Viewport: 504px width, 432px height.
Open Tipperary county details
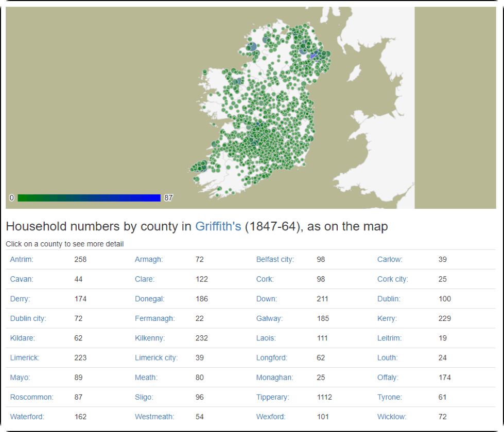(272, 398)
